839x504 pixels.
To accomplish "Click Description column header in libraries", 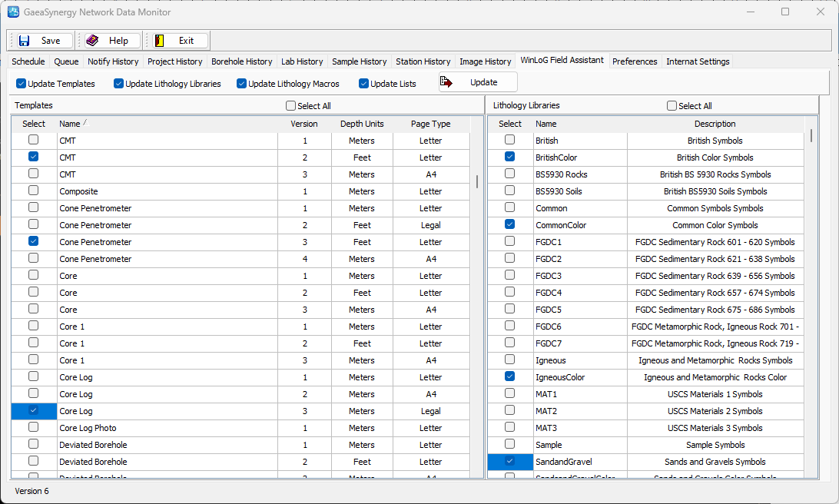I will 715,124.
